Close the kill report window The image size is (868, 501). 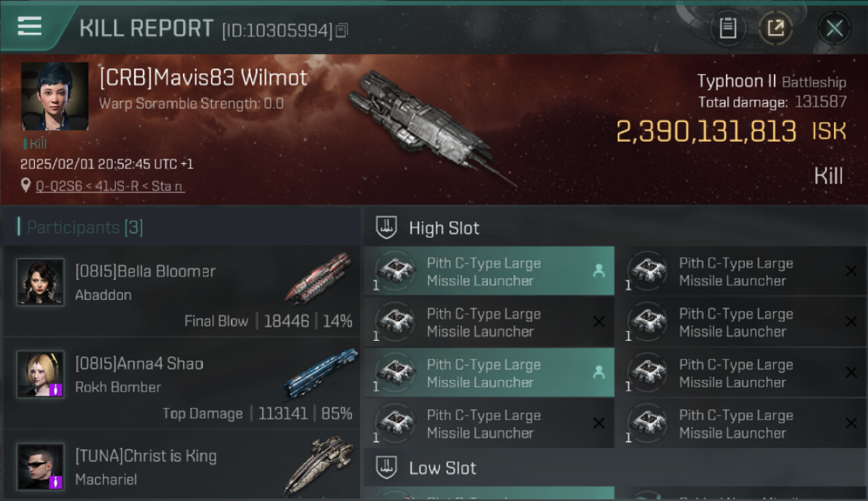(834, 28)
